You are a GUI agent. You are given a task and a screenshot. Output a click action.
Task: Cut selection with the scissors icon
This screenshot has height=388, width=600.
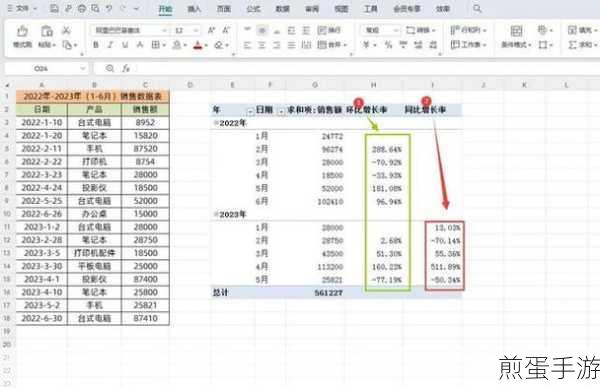point(67,30)
